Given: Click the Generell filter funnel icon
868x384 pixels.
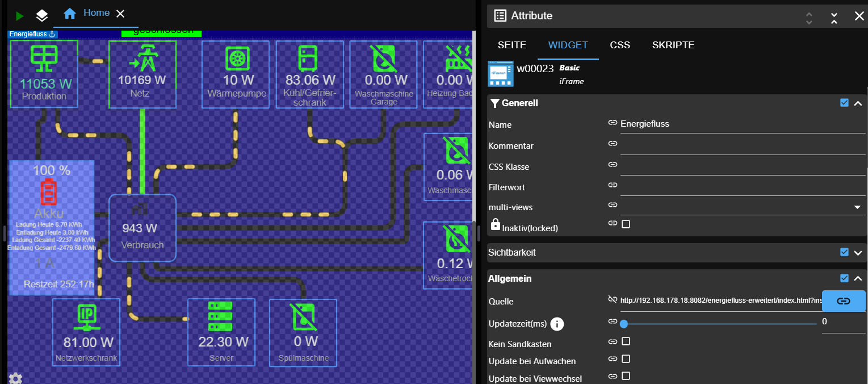Looking at the screenshot, I should 495,103.
